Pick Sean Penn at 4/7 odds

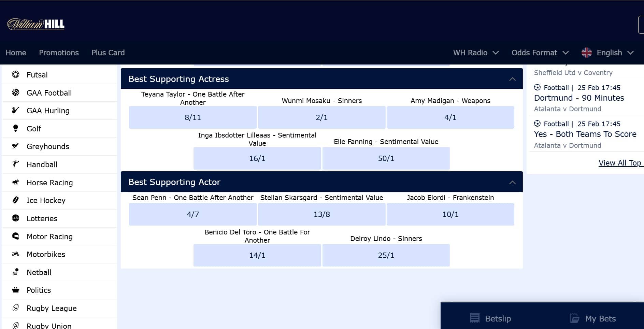[x=192, y=214]
